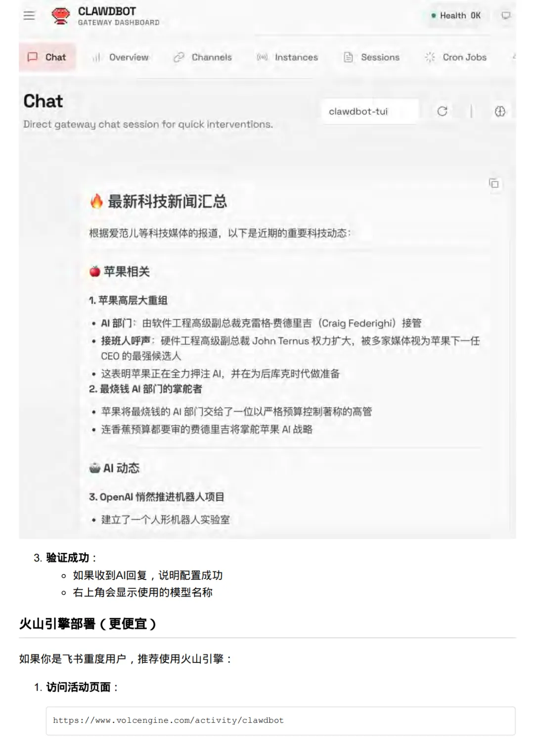534x756 pixels.
Task: Open the Channels tab
Action: pyautogui.click(x=203, y=57)
